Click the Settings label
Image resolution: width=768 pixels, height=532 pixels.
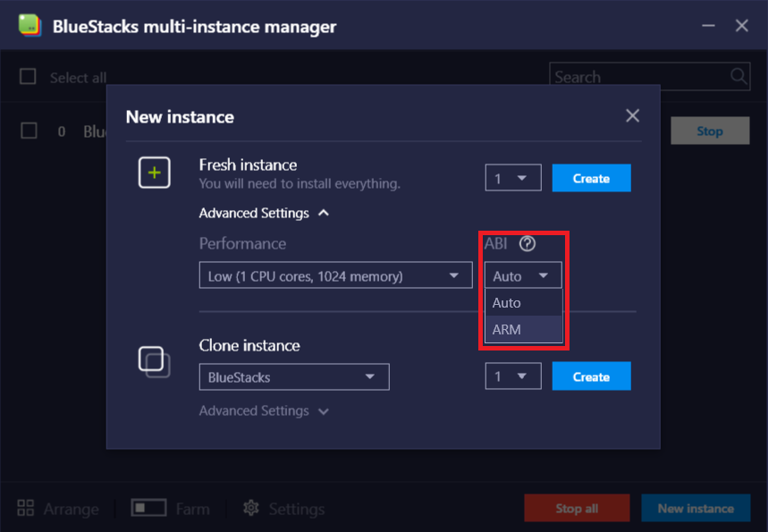[x=296, y=509]
